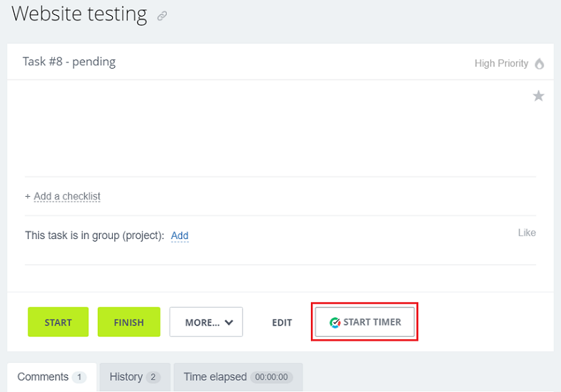This screenshot has height=392, width=561.
Task: Click the START TIMER button
Action: click(364, 322)
